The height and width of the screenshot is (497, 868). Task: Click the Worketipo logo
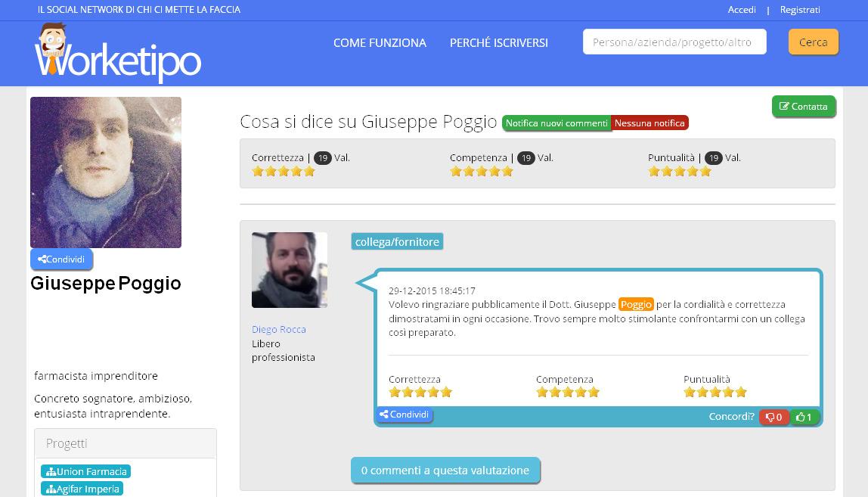point(117,53)
